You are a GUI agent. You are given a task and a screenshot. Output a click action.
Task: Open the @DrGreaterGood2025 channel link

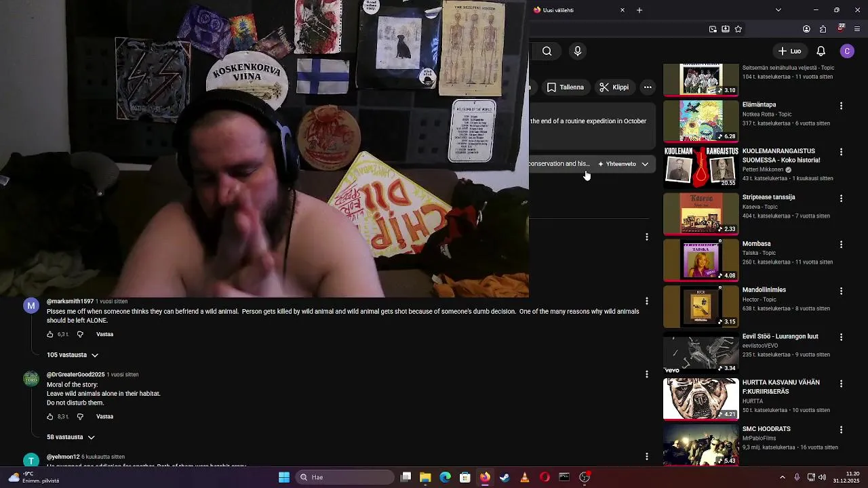[x=75, y=374]
